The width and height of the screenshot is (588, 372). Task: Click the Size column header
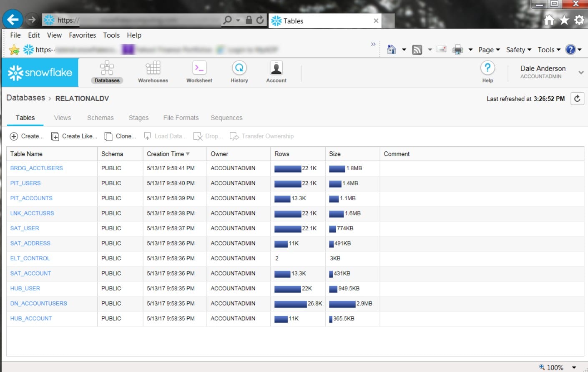point(352,154)
